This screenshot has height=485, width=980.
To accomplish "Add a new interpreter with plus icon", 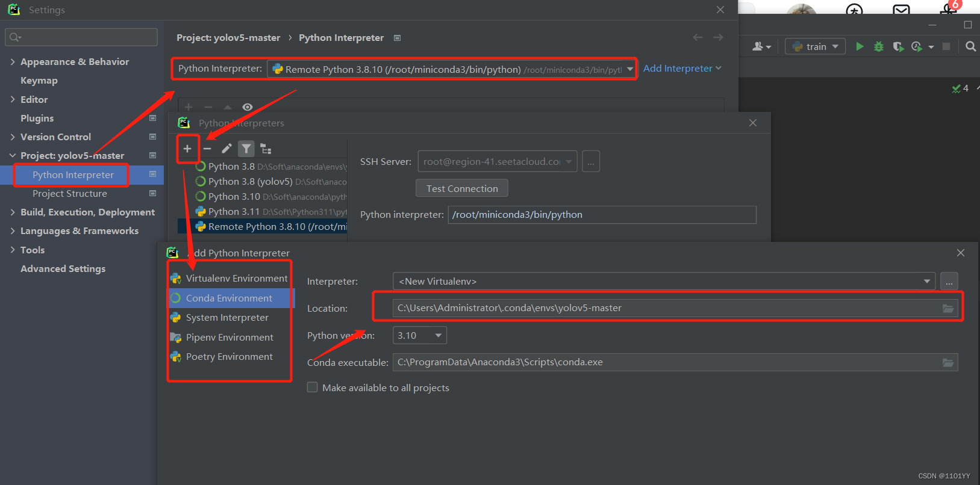I will pyautogui.click(x=187, y=149).
